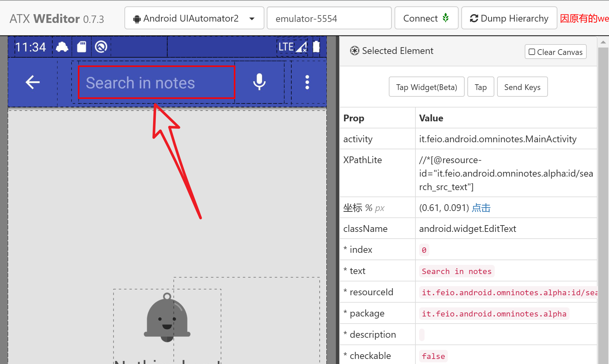Click the index value 0
The width and height of the screenshot is (609, 364).
click(424, 250)
